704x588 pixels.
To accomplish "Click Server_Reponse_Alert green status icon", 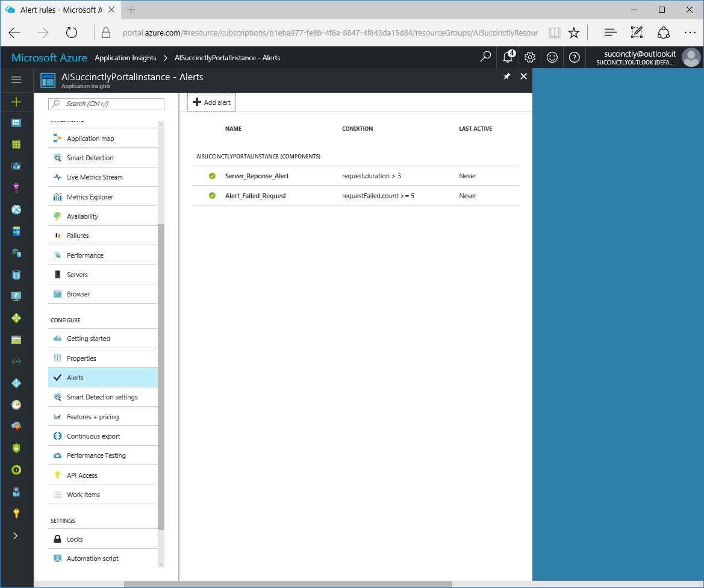I will pos(212,176).
